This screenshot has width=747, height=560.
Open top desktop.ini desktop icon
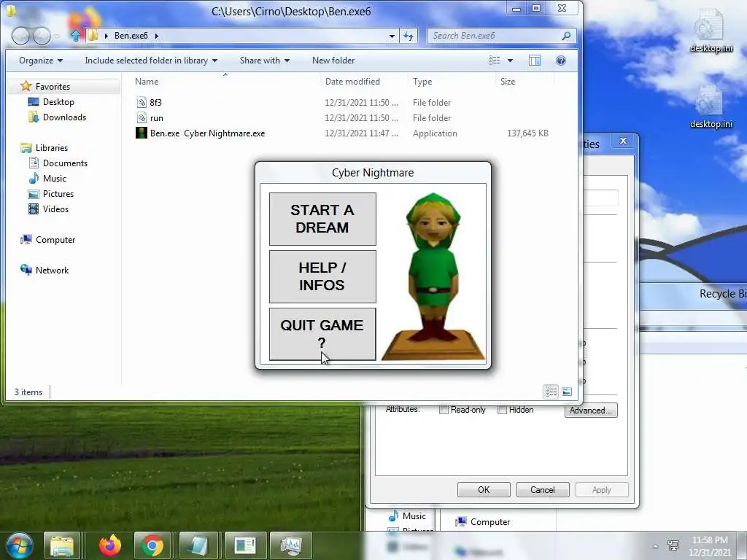711,30
